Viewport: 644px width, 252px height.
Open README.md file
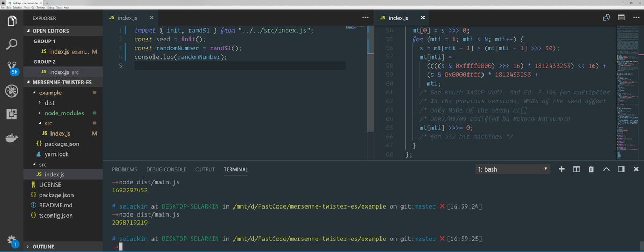click(63, 205)
